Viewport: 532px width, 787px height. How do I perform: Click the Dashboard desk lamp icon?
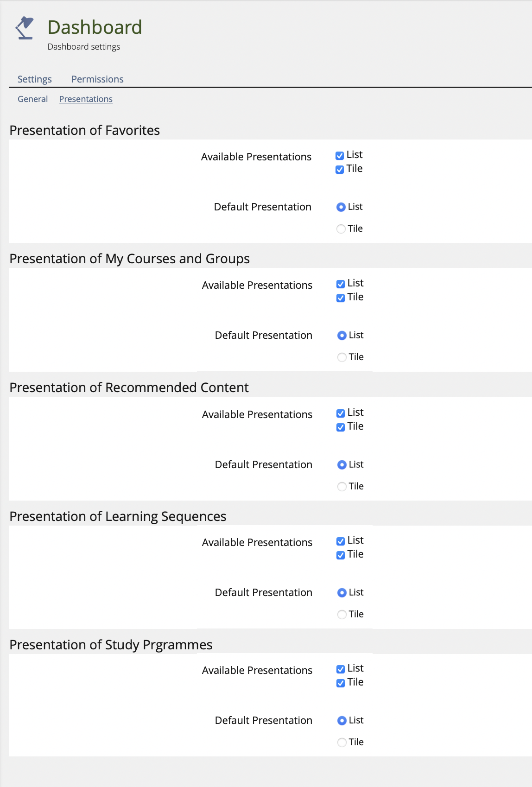tap(25, 28)
